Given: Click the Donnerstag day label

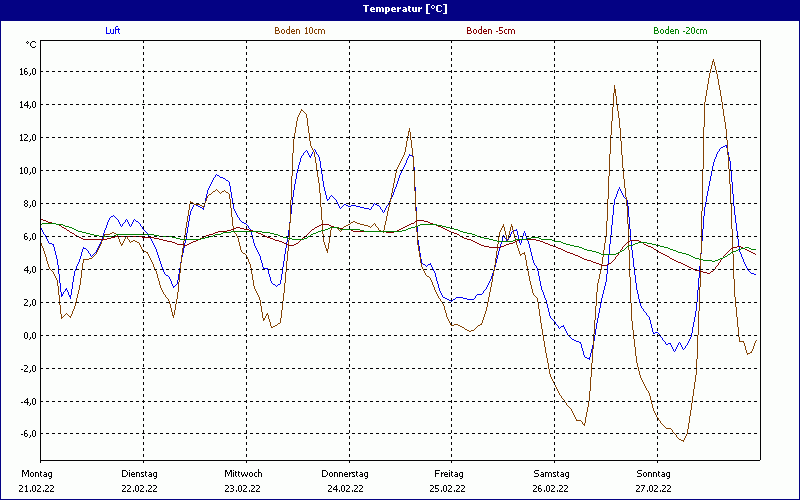Looking at the screenshot, I should [346, 473].
